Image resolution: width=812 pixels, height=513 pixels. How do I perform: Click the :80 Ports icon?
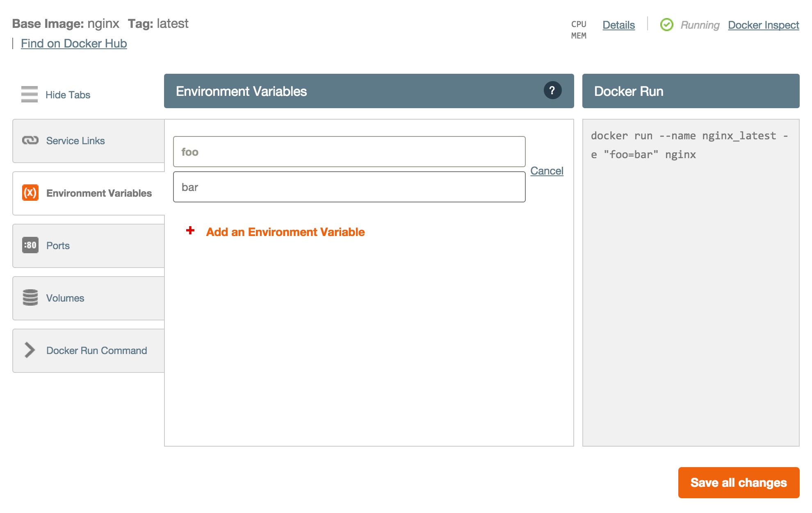click(30, 245)
